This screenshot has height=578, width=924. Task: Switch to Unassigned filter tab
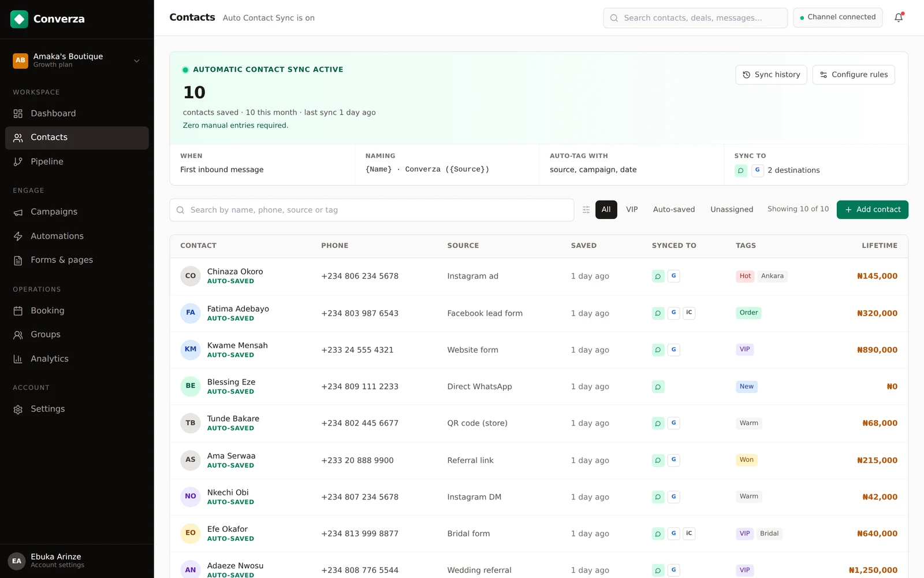click(x=732, y=210)
